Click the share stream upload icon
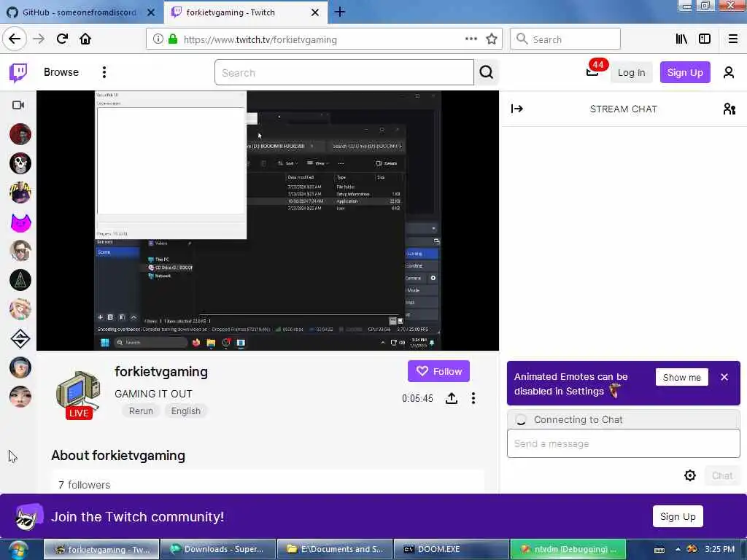Screen dimensions: 747x560 click(451, 398)
